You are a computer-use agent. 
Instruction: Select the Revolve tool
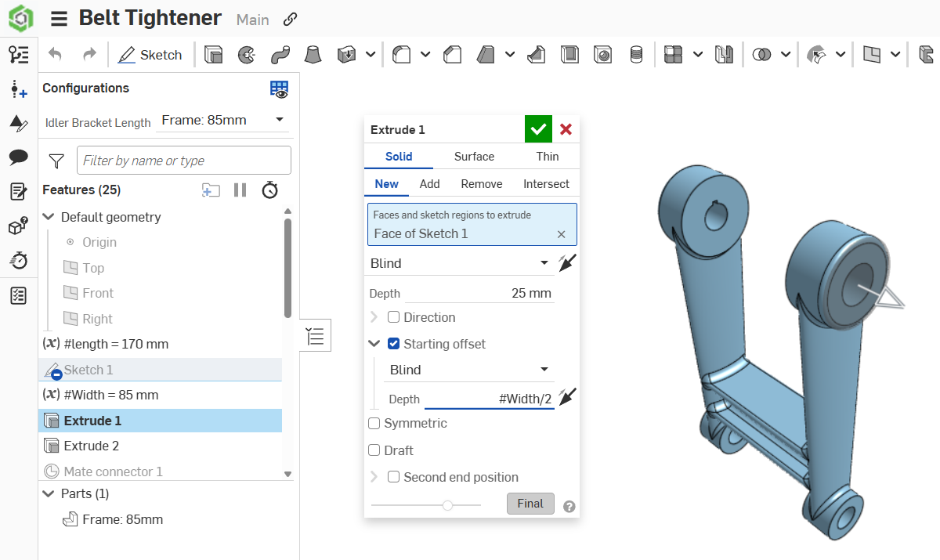coord(246,55)
